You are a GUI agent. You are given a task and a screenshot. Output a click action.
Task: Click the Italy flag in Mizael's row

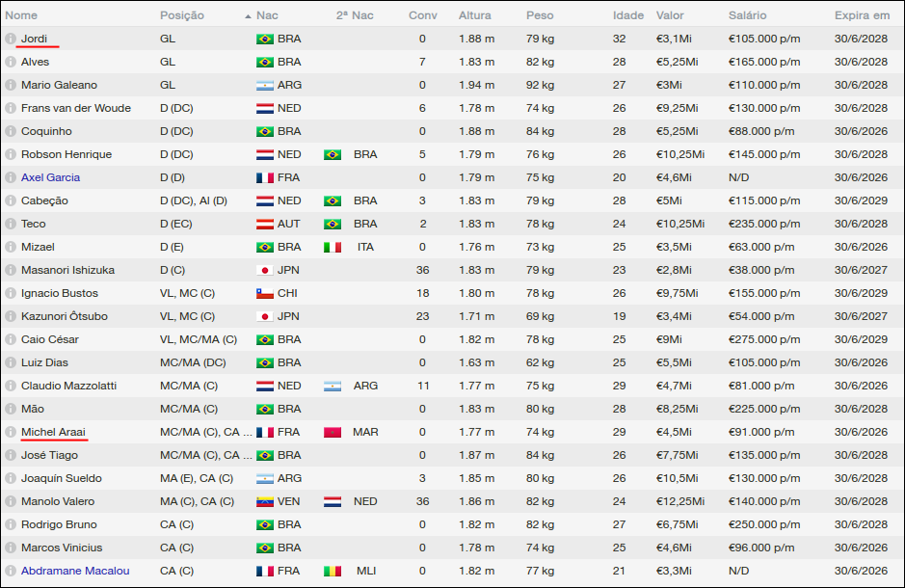(x=333, y=247)
